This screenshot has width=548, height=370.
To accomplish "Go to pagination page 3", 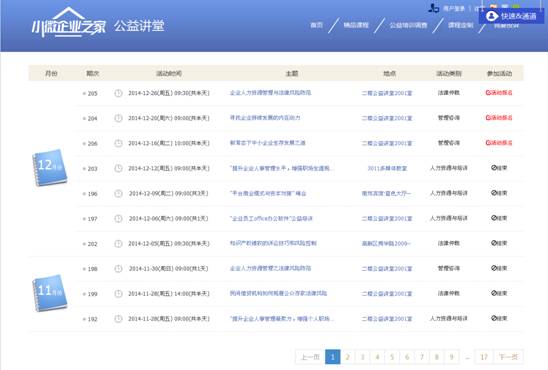I will (362, 357).
